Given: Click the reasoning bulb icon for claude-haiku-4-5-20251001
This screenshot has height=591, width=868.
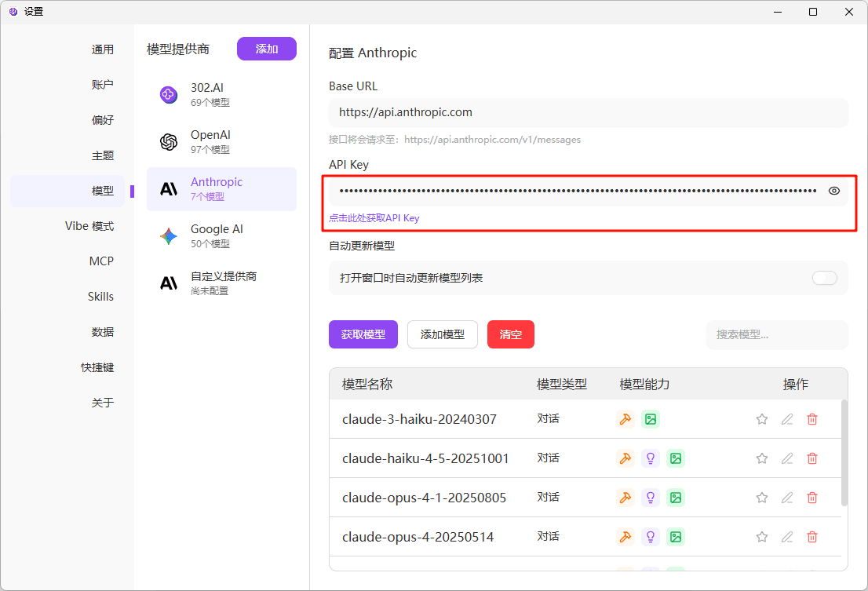Looking at the screenshot, I should point(651,458).
